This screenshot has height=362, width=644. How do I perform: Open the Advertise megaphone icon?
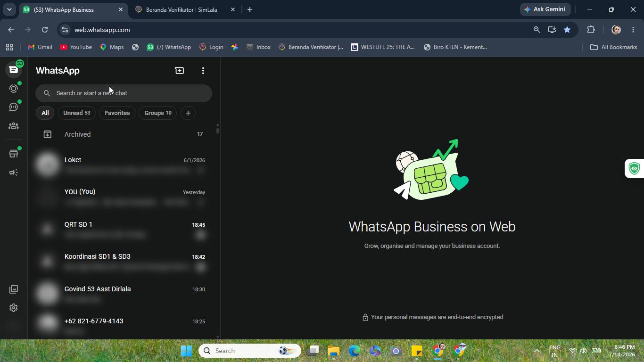(14, 173)
